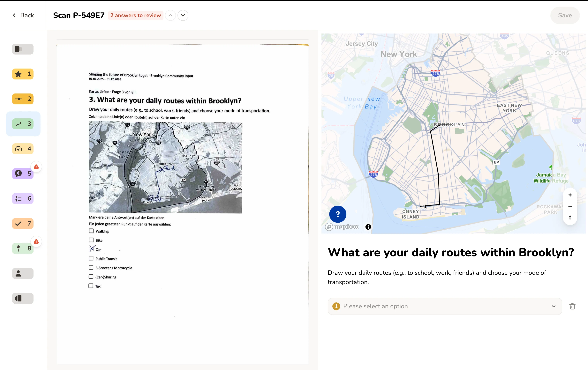The image size is (588, 370).
Task: Click the Jersey City map label
Action: click(362, 44)
